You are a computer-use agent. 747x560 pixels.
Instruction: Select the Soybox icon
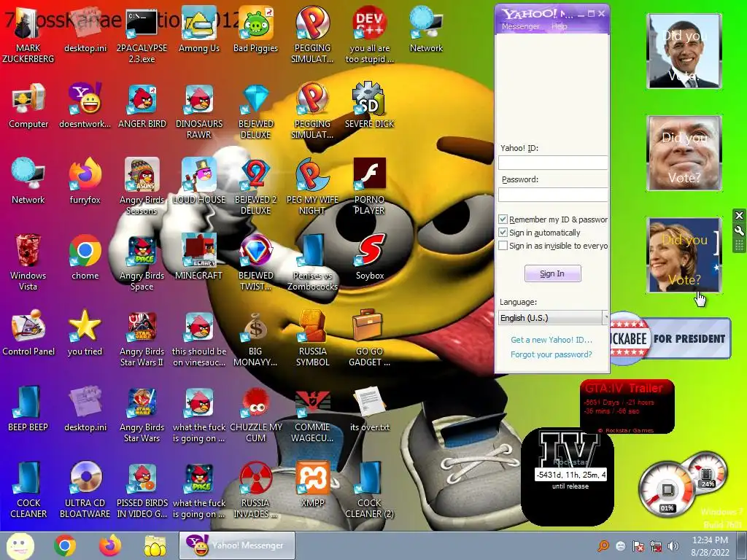point(370,257)
